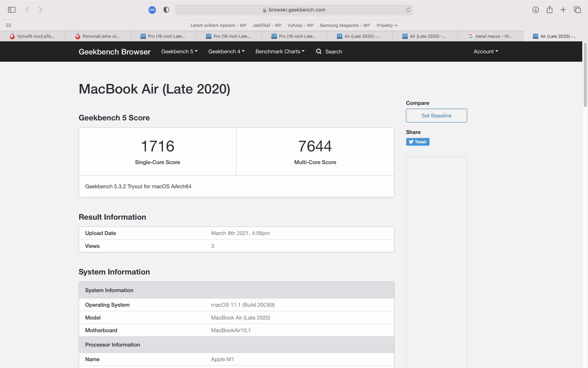Click the page vertical scrollbar
588x368 pixels.
(585, 75)
